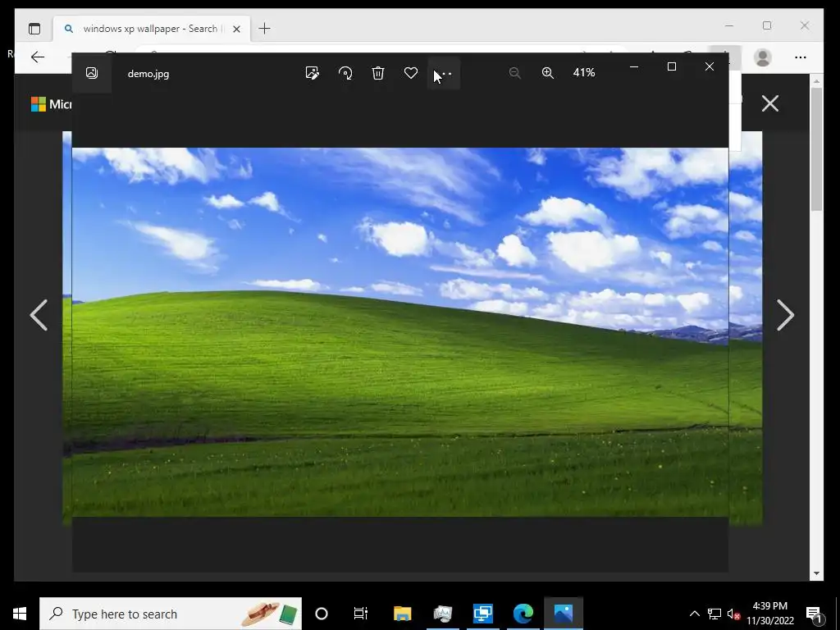Open Edge tab actions menu
840x630 pixels.
tap(34, 29)
